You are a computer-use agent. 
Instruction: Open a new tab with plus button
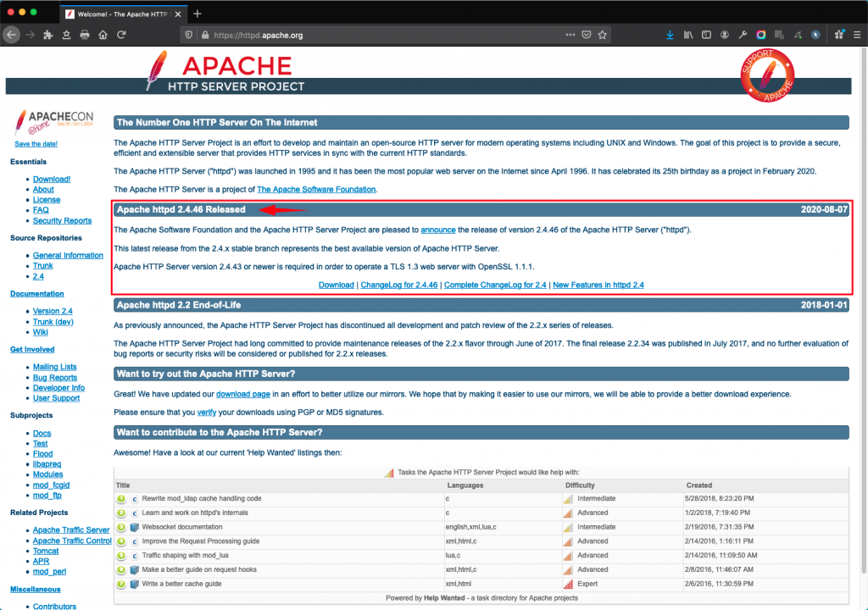pyautogui.click(x=198, y=14)
